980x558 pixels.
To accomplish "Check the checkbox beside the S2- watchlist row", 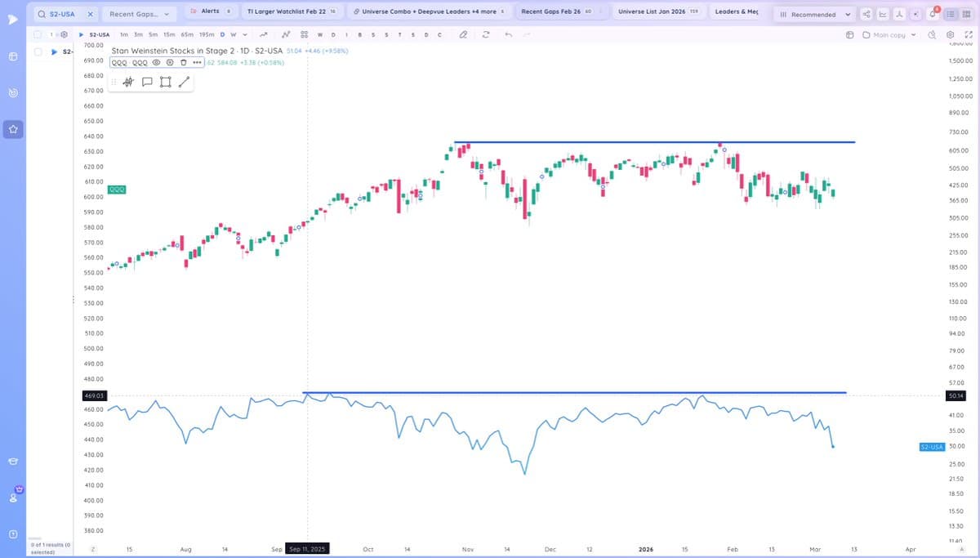I will pyautogui.click(x=38, y=51).
